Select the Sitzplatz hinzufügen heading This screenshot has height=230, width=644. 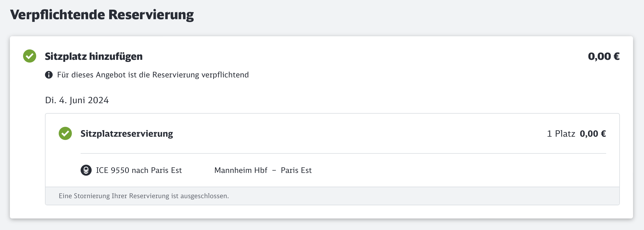94,56
